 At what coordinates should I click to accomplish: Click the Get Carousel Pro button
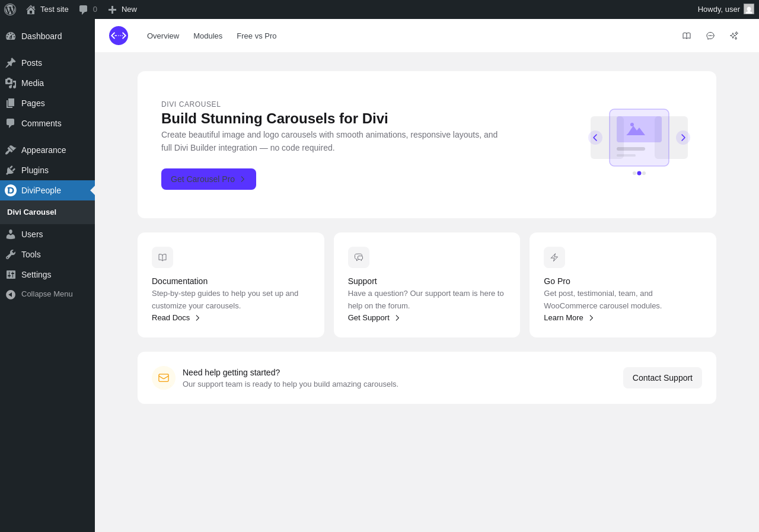pyautogui.click(x=209, y=179)
